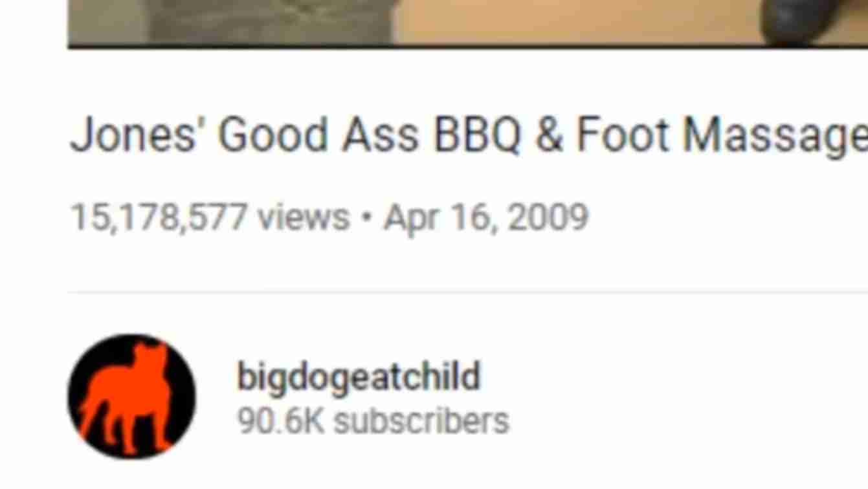
Task: Click the word 'views' in the stats line
Action: click(x=304, y=217)
